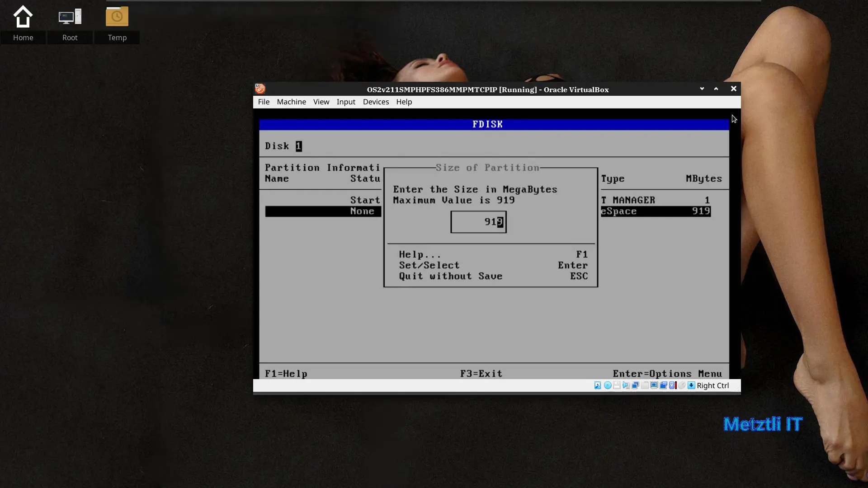The height and width of the screenshot is (488, 868).
Task: Click the optical disc icon in VirtualBox status bar
Action: coord(608,385)
